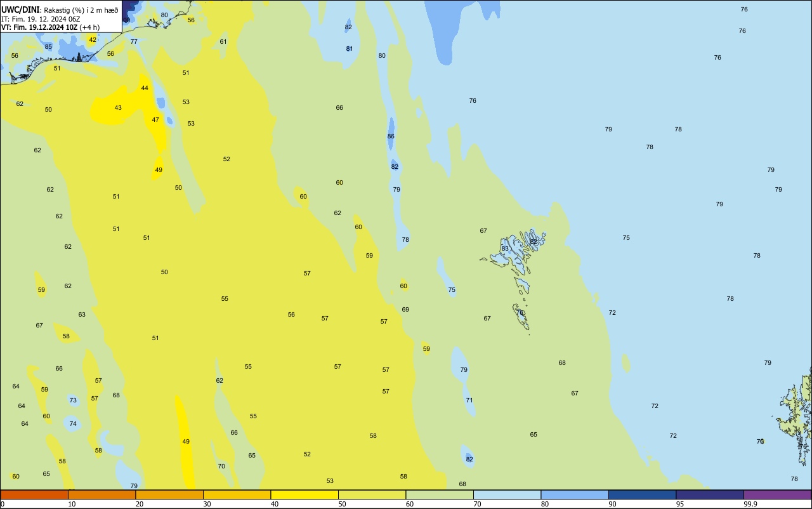
Task: Click the legend label 95
Action: click(x=680, y=504)
